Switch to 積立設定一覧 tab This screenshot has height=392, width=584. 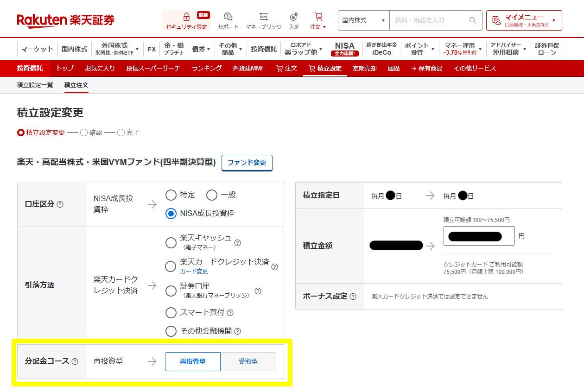pyautogui.click(x=35, y=85)
